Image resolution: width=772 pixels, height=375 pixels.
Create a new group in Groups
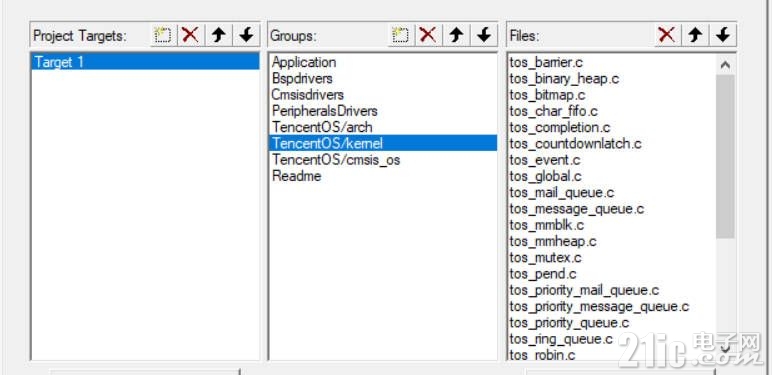(x=401, y=35)
